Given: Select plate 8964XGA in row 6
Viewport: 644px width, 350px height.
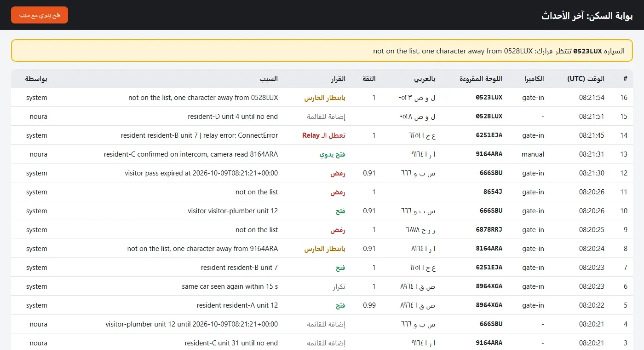Looking at the screenshot, I should (x=489, y=286).
